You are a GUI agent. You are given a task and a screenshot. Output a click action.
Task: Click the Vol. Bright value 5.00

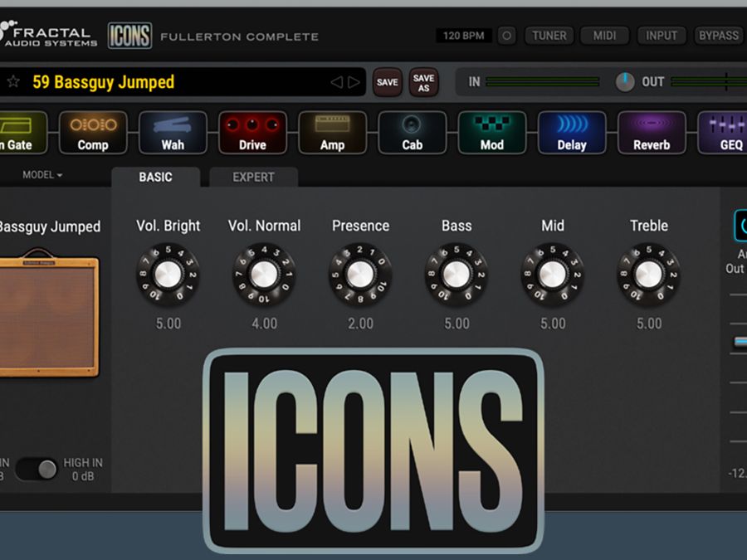coord(168,324)
